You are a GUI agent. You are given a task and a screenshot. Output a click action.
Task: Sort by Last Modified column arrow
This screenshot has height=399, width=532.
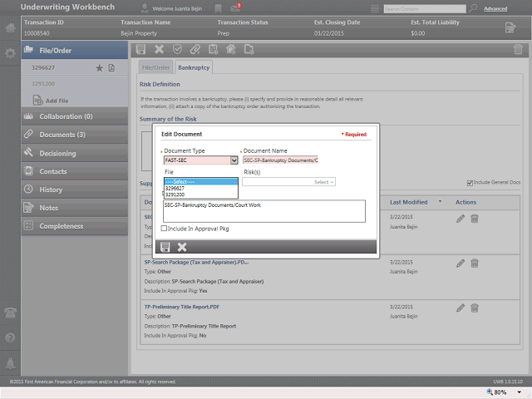coord(440,201)
